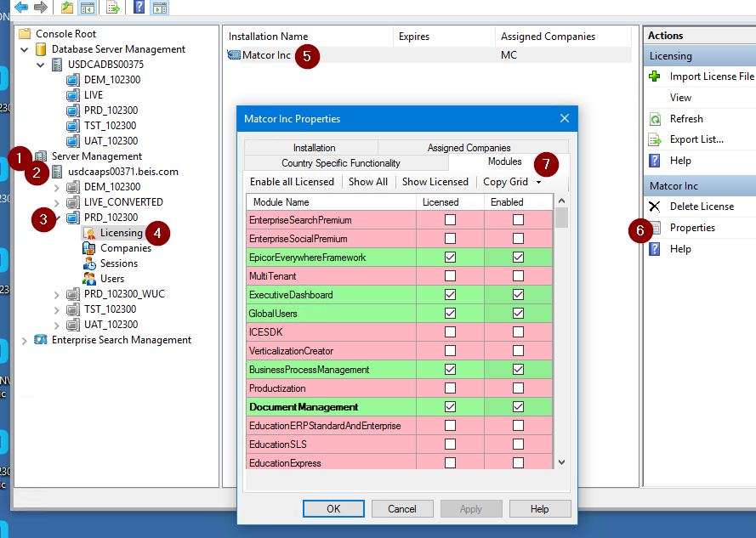The width and height of the screenshot is (756, 538).
Task: Expand UAT_102300 under usdcaaps00371.beis.com
Action: coord(56,325)
